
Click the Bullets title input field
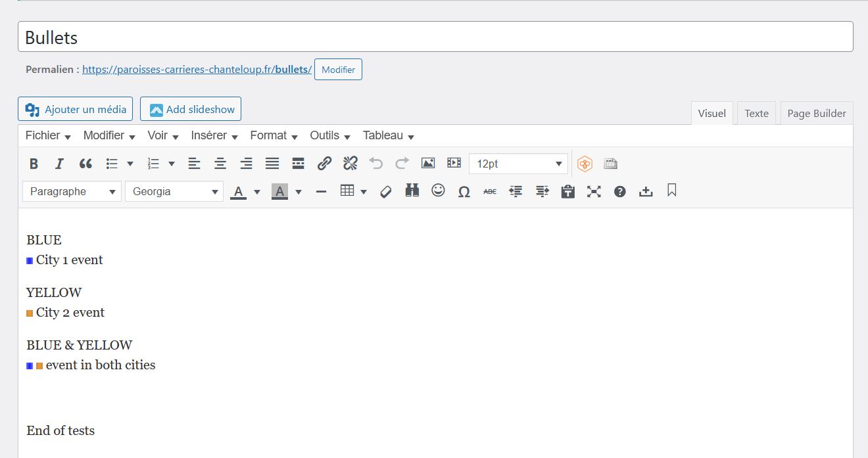coord(434,37)
